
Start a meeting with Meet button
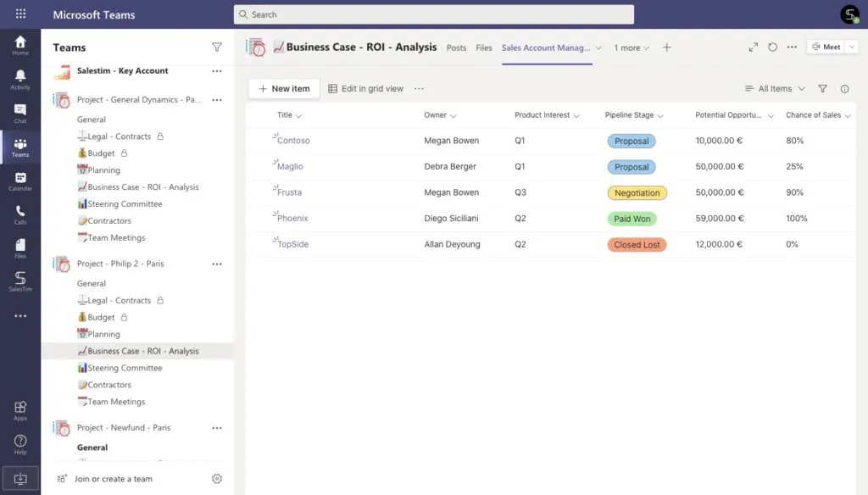point(826,47)
